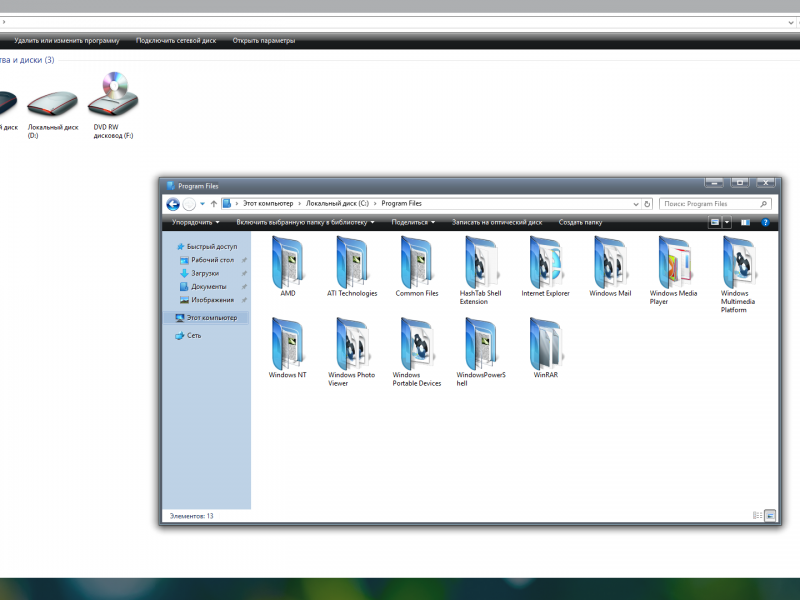Minimize the Program Files window

(714, 183)
